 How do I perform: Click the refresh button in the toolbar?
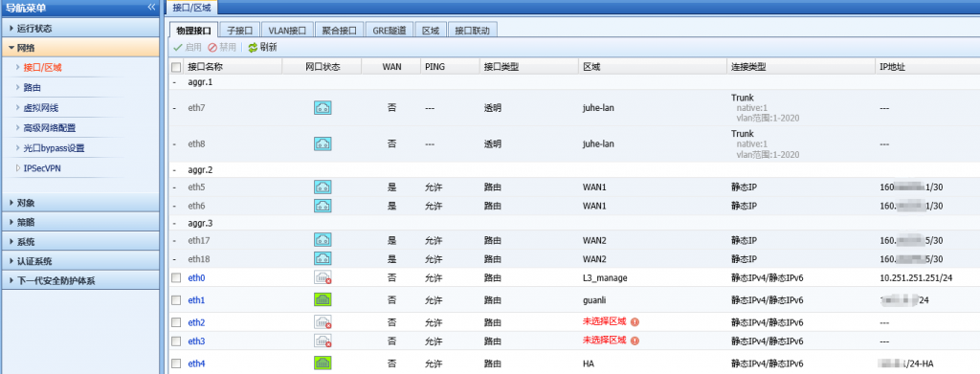(262, 48)
